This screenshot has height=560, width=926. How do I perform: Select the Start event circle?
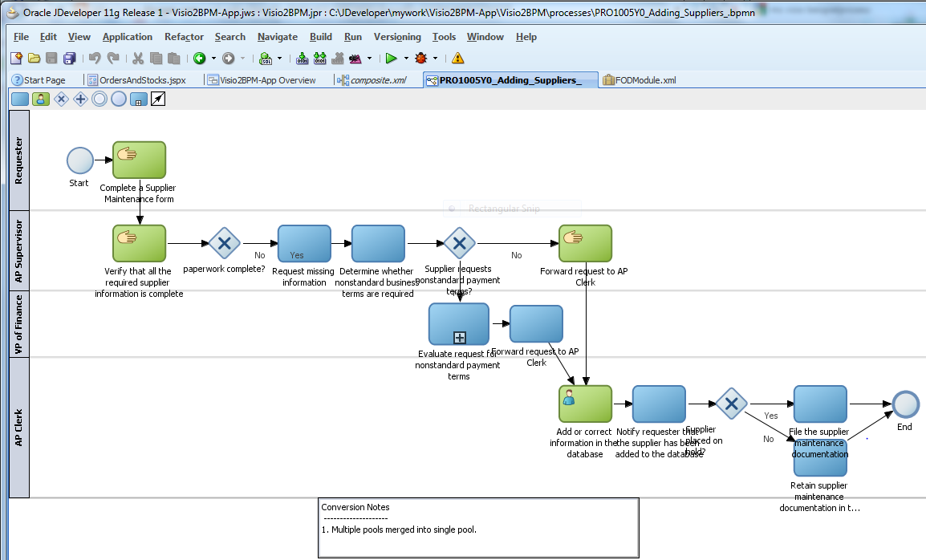(x=79, y=160)
